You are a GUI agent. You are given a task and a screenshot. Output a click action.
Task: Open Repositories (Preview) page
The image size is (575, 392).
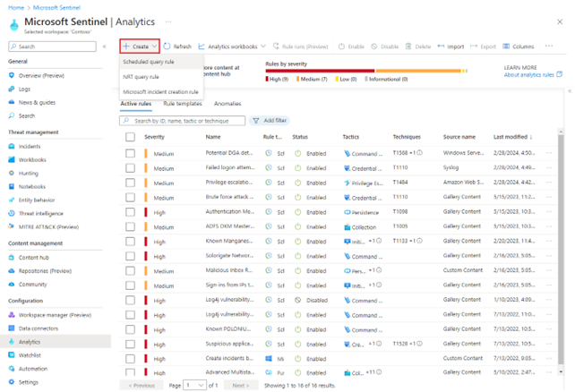point(45,271)
